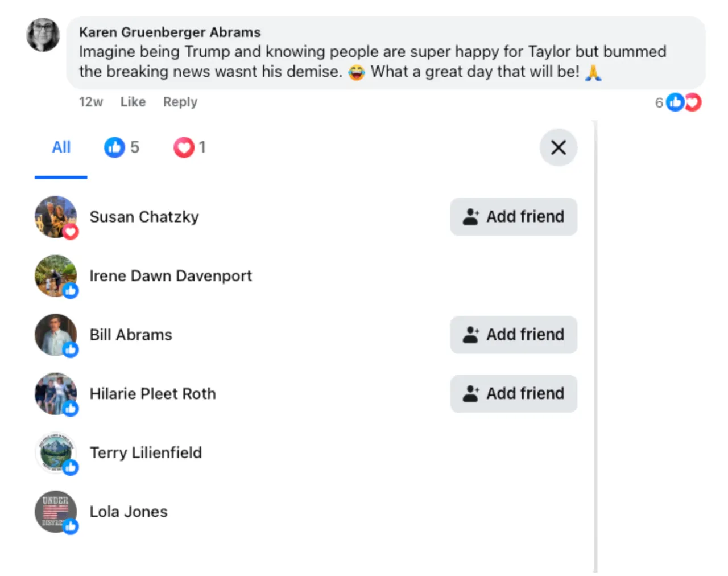Open Karen Gruenberger Abrams name link
Image resolution: width=728 pixels, height=576 pixels.
point(169,32)
